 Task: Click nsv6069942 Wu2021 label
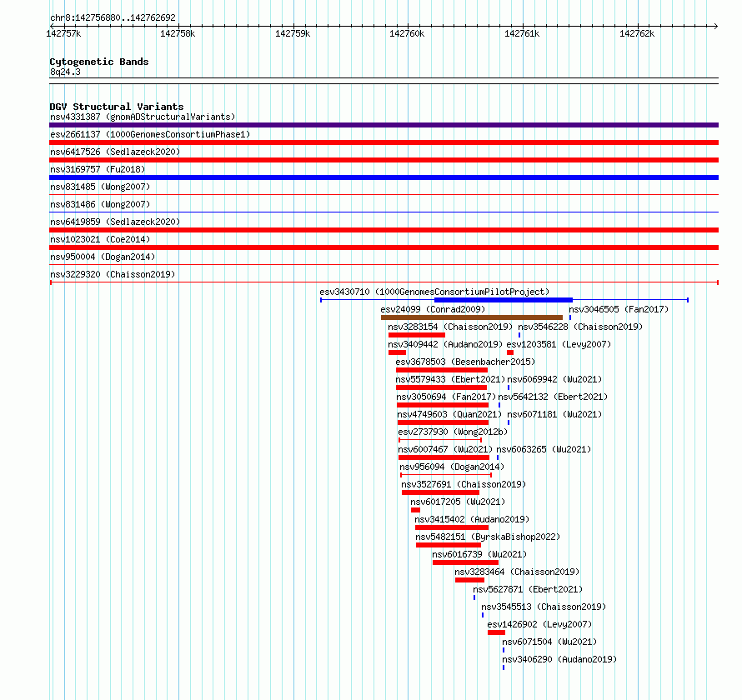tap(554, 379)
